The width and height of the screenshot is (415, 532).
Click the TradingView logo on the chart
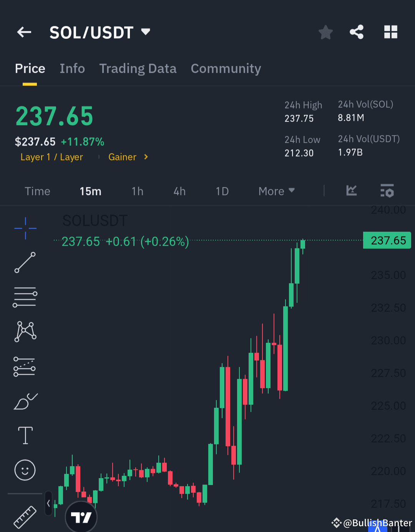(x=81, y=517)
